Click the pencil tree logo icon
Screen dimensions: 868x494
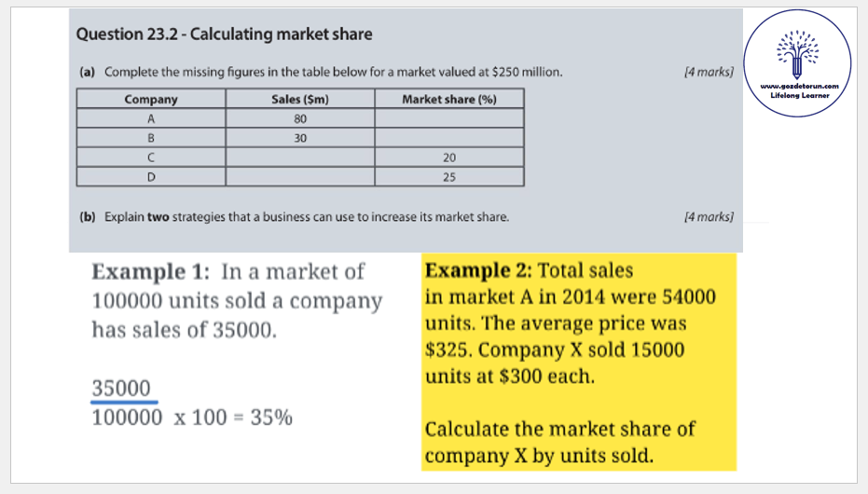(x=800, y=54)
